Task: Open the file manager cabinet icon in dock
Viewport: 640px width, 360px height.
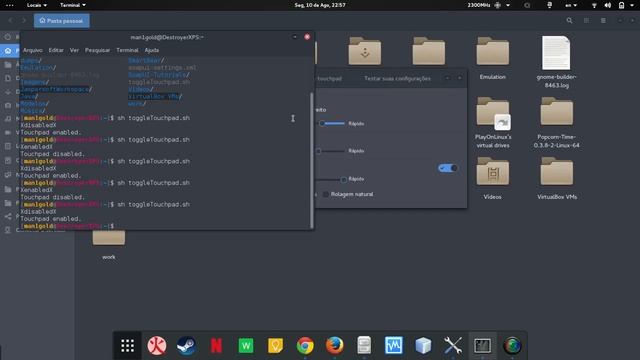Action: pyautogui.click(x=364, y=346)
